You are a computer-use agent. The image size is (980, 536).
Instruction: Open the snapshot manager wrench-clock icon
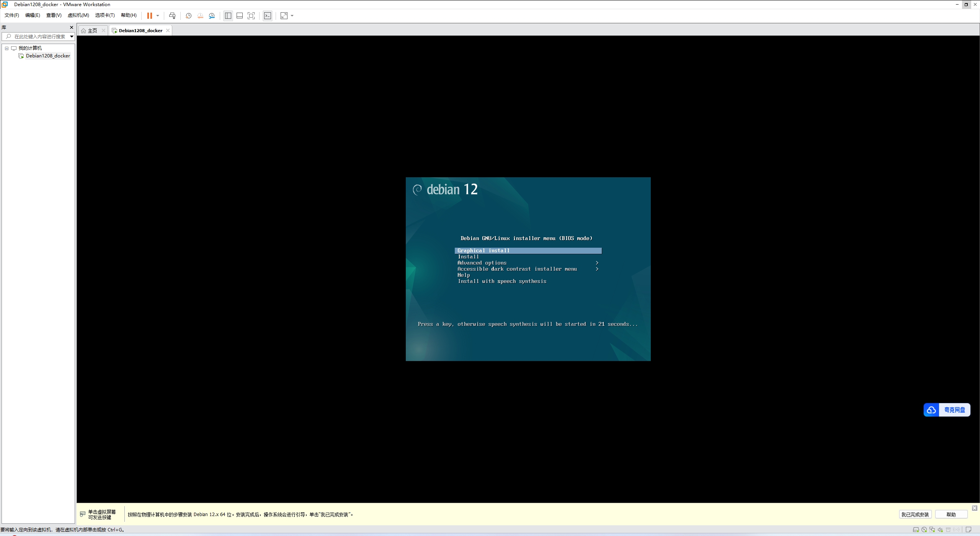click(212, 16)
